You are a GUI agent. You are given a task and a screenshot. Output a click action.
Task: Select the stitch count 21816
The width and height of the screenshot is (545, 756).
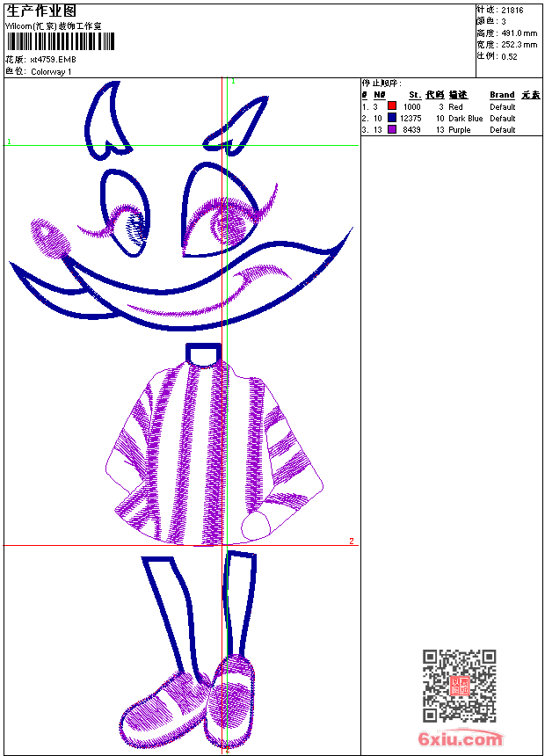[512, 11]
